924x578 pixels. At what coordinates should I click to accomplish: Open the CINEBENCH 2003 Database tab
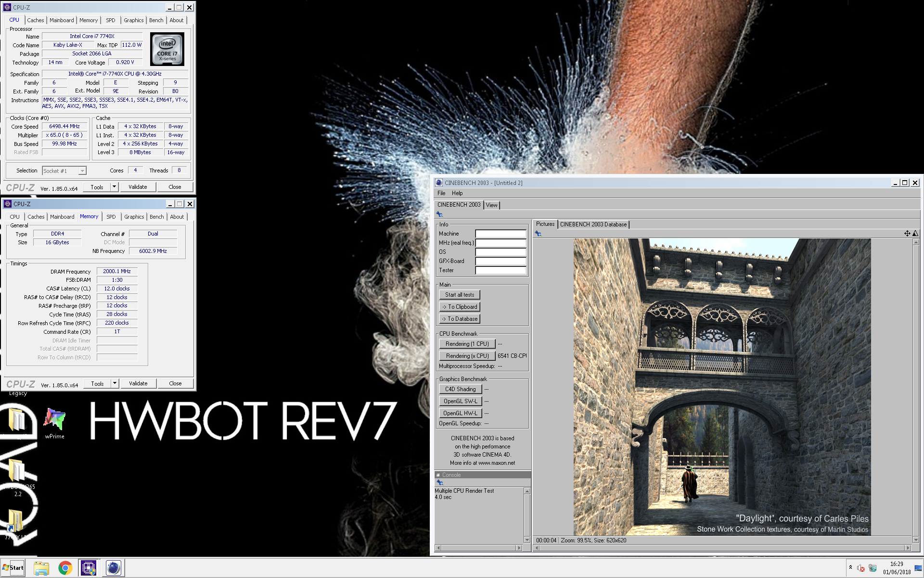point(593,224)
